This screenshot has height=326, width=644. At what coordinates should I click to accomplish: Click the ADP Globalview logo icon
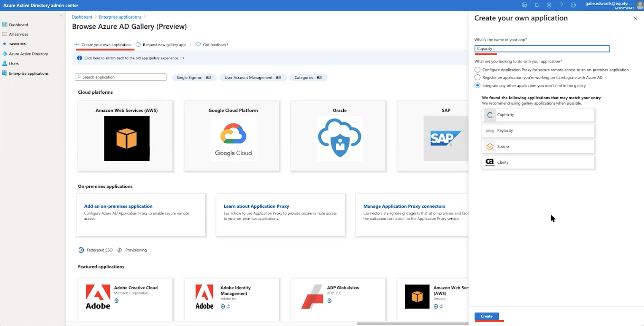pos(312,297)
